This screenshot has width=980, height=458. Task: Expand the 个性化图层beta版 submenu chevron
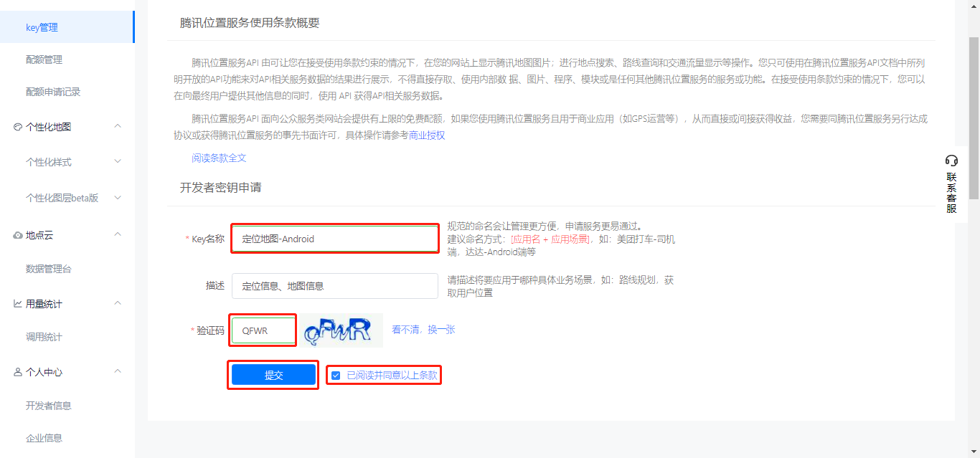pyautogui.click(x=118, y=198)
